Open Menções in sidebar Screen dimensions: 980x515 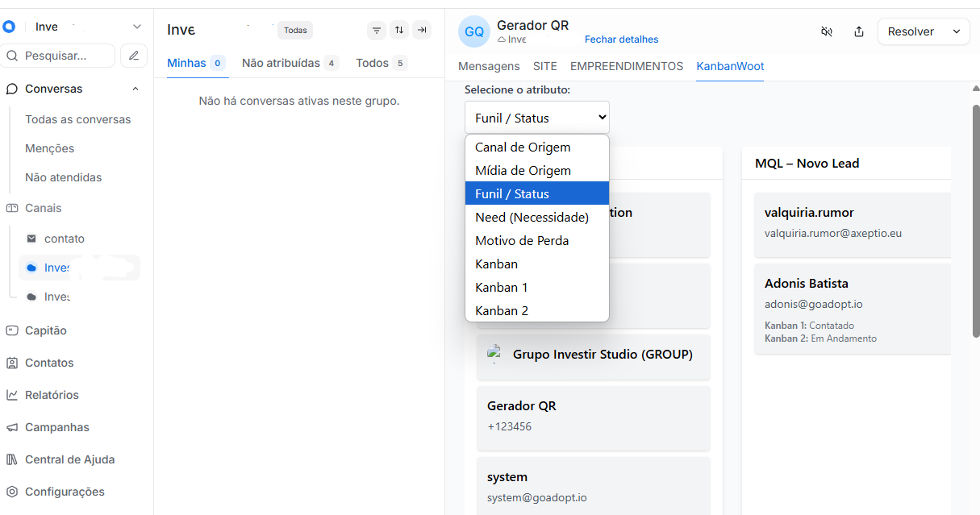(50, 148)
